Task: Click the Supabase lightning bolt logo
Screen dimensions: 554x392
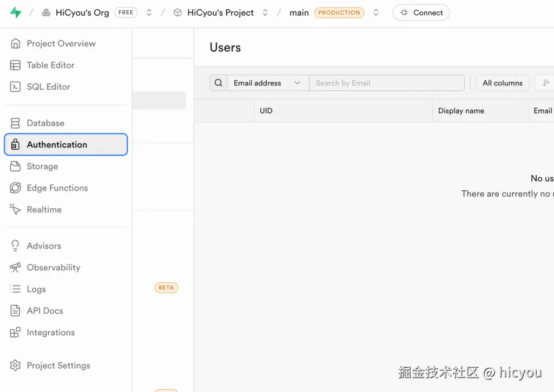Action: (16, 12)
